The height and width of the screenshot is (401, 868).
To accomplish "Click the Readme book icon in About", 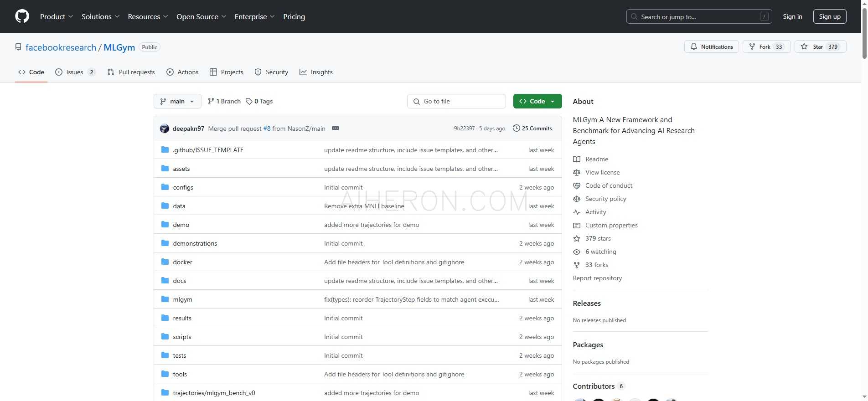I will [577, 159].
